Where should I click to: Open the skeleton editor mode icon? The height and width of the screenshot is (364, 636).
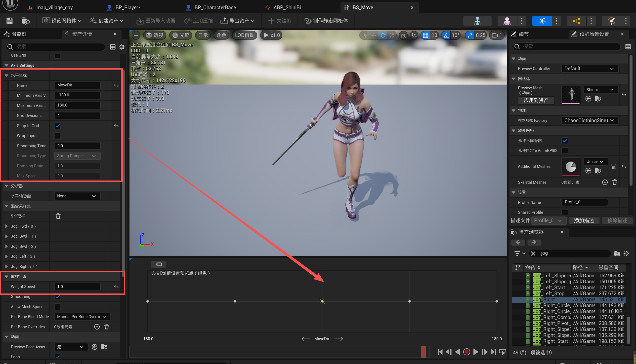pos(477,21)
